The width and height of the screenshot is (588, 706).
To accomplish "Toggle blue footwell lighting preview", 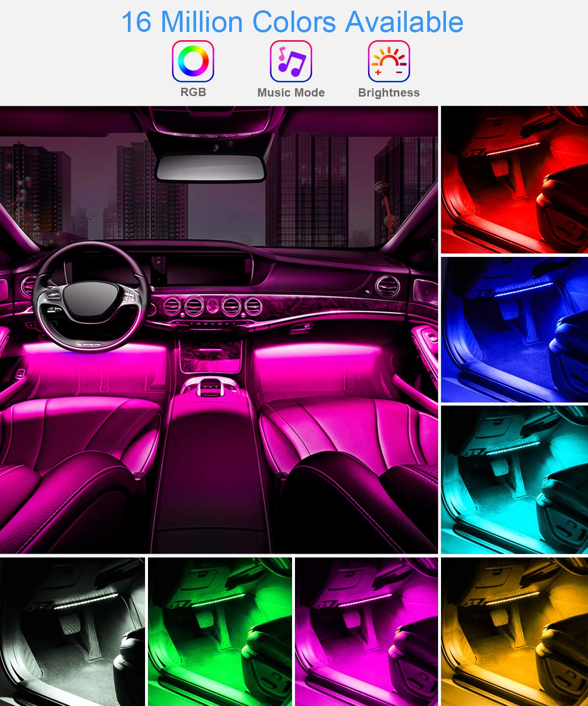I will tap(514, 328).
